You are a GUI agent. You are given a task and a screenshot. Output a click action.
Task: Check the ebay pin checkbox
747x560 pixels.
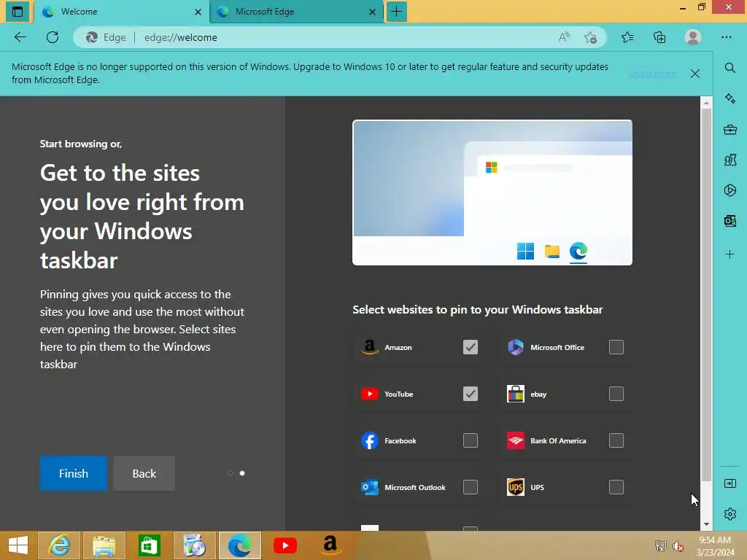pos(616,394)
